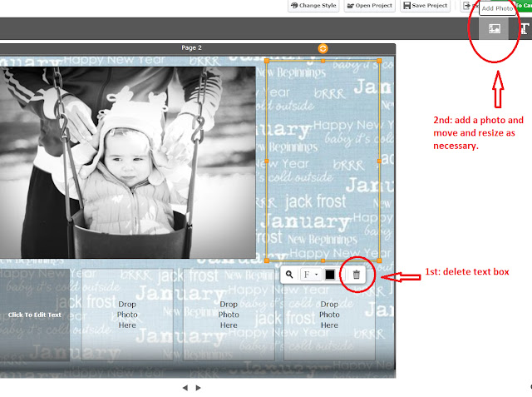532x397 pixels.
Task: Select the rightmost Drop Photo Here placeholder
Action: click(329, 315)
